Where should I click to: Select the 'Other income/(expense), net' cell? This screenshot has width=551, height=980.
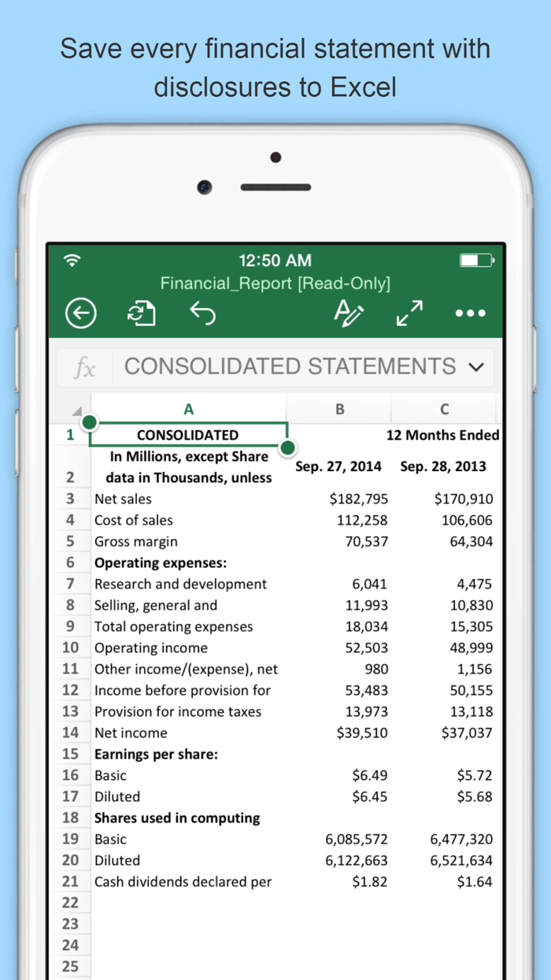[x=187, y=669]
